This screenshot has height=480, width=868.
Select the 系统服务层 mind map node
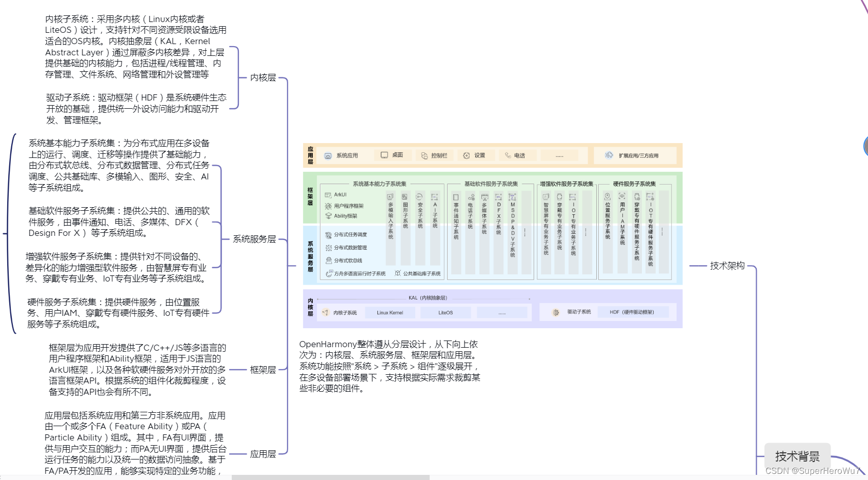[x=254, y=239]
